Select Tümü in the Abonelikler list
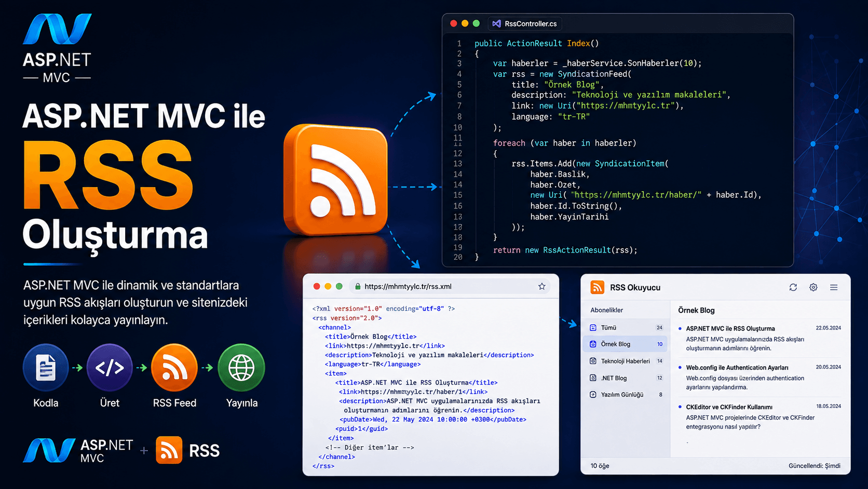Screen dimensions: 868x489 click(626, 327)
